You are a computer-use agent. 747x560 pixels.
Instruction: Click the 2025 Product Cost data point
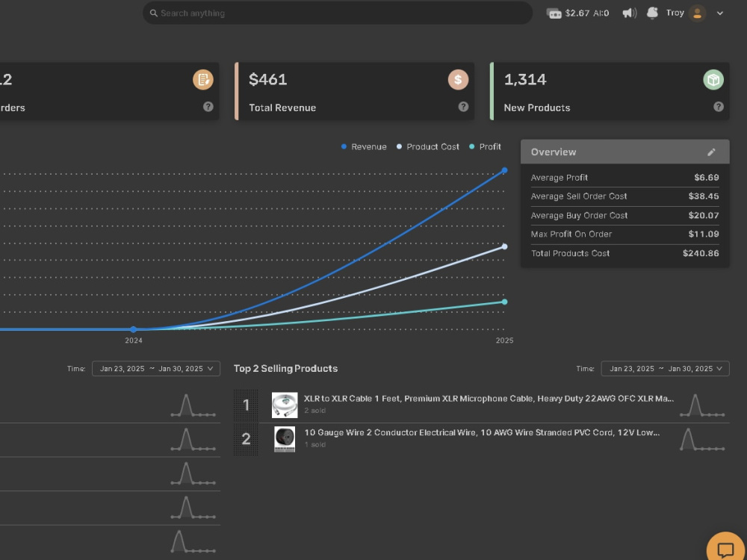point(504,246)
